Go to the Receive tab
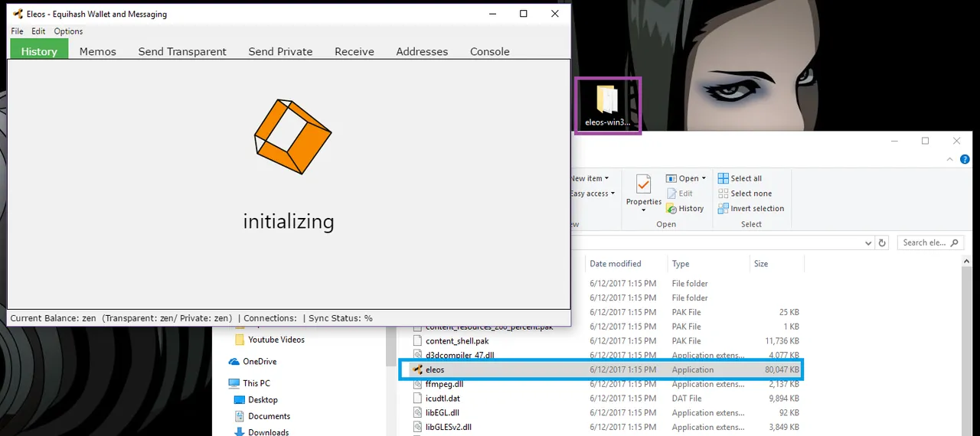 pos(354,51)
